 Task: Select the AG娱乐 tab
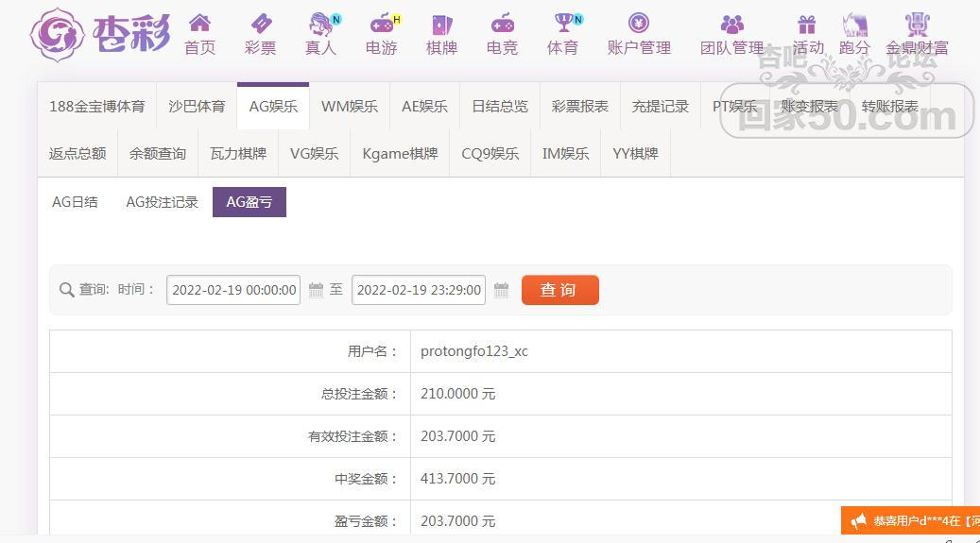[273, 106]
